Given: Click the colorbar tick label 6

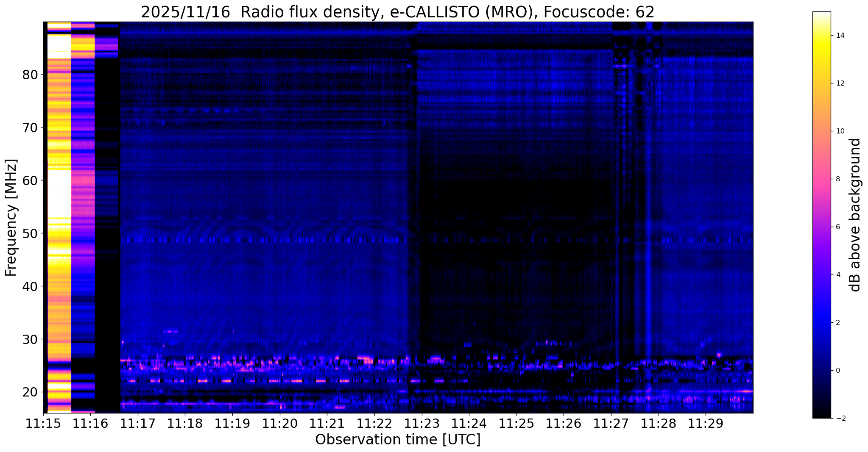Looking at the screenshot, I should point(837,227).
